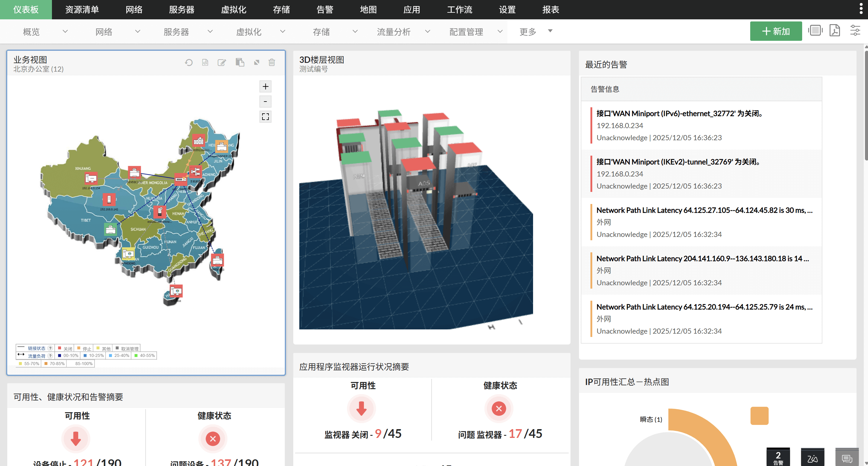This screenshot has height=466, width=868.
Task: Switch to the 资源清单 menu tab
Action: click(82, 9)
